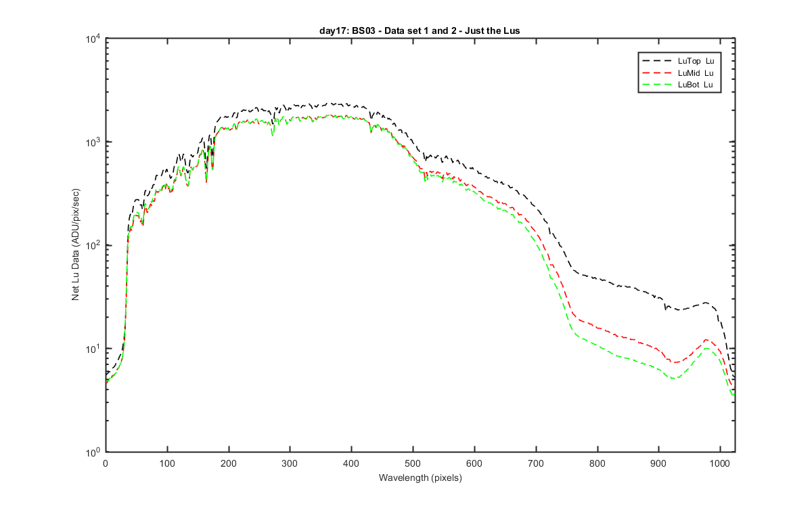
Task: Click y-axis tick label 10^4
Action: [x=93, y=38]
